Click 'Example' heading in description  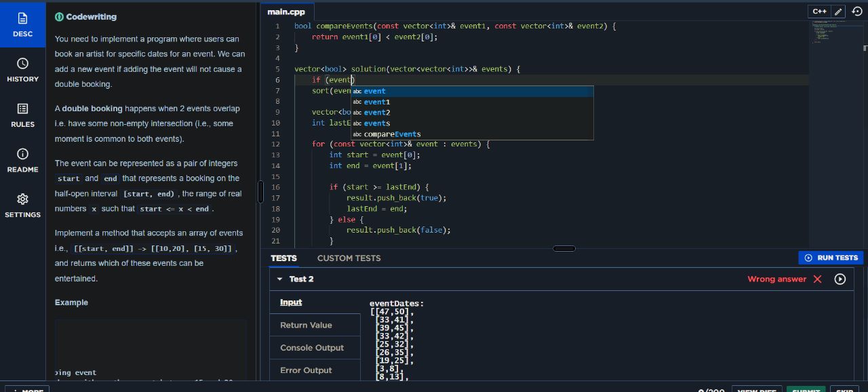pyautogui.click(x=71, y=302)
